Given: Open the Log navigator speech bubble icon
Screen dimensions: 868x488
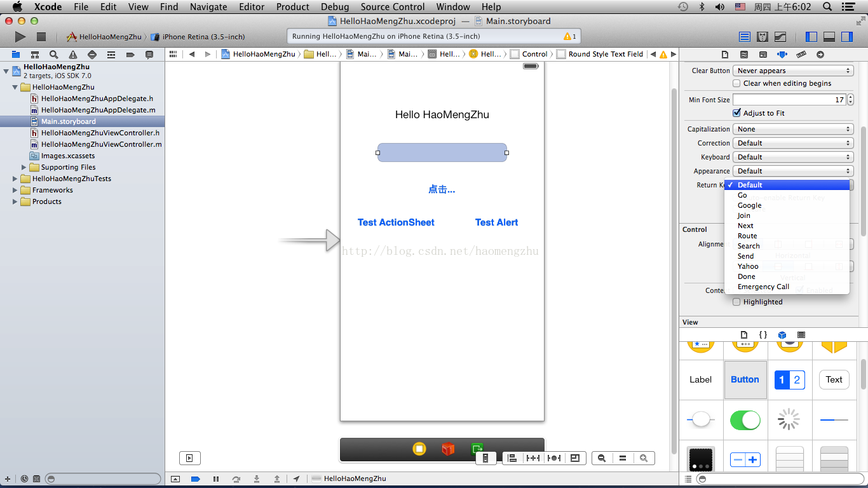Looking at the screenshot, I should pos(149,55).
